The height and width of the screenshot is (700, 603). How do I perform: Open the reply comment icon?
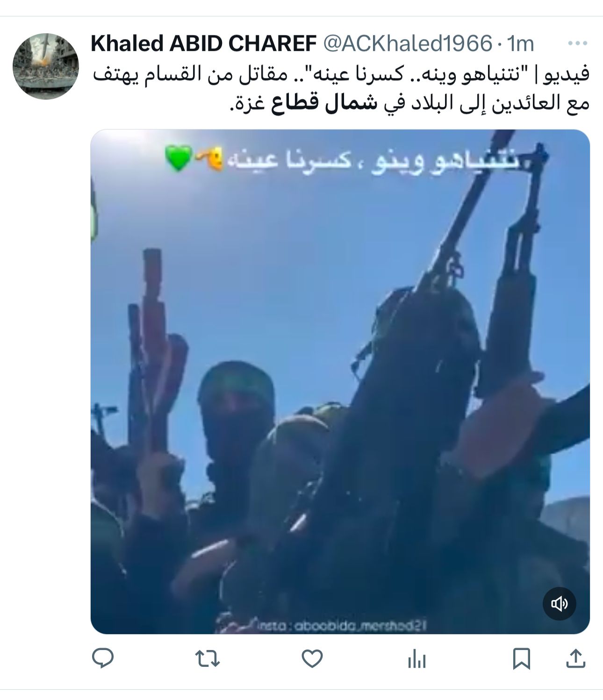103,659
